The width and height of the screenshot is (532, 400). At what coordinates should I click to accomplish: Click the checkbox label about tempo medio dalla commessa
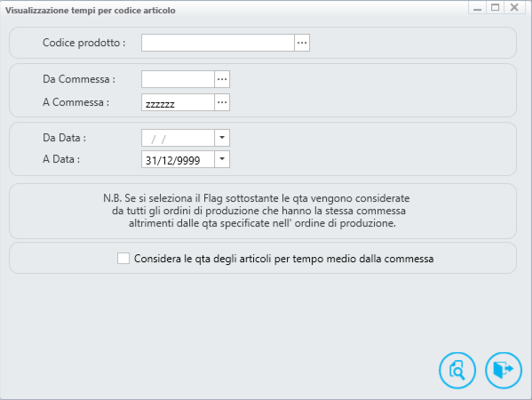click(x=283, y=259)
